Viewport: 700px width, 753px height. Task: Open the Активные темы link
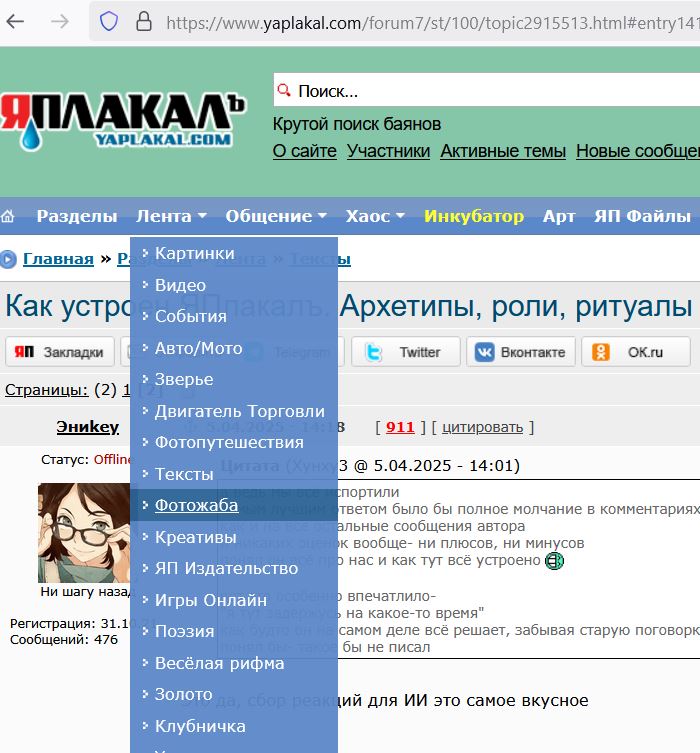pos(503,151)
